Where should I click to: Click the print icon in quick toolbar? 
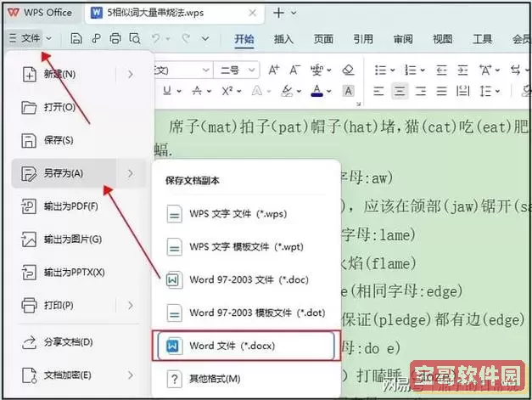coord(115,38)
